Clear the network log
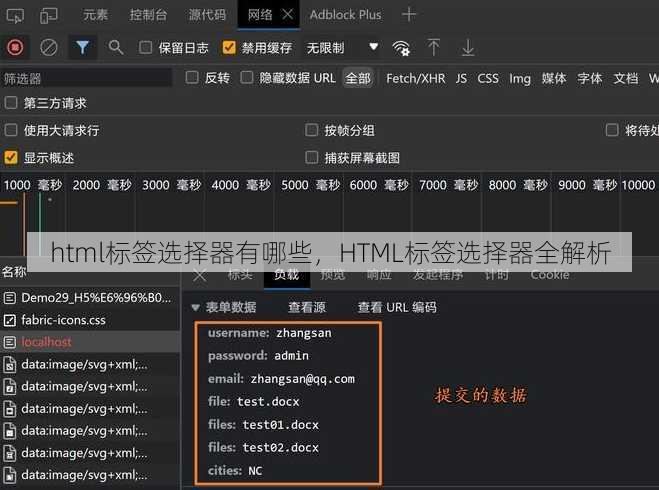Image resolution: width=659 pixels, height=490 pixels. click(x=49, y=47)
